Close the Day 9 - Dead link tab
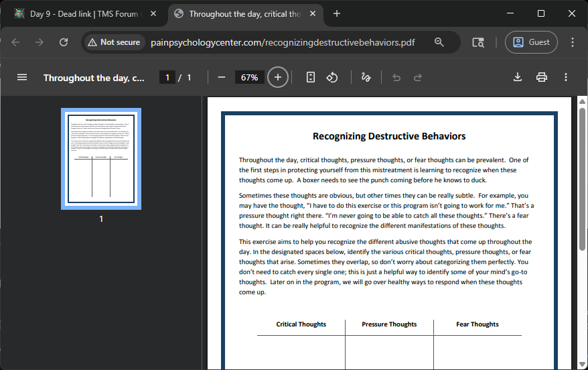This screenshot has width=588, height=370. pyautogui.click(x=153, y=14)
